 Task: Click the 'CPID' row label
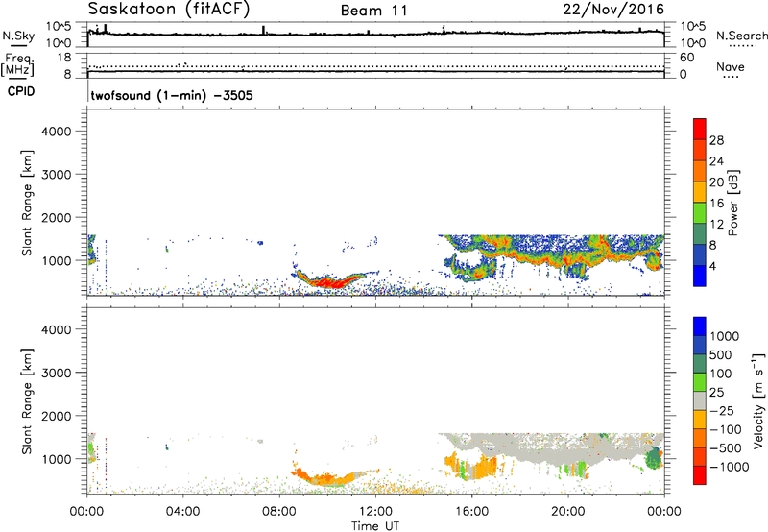21,91
